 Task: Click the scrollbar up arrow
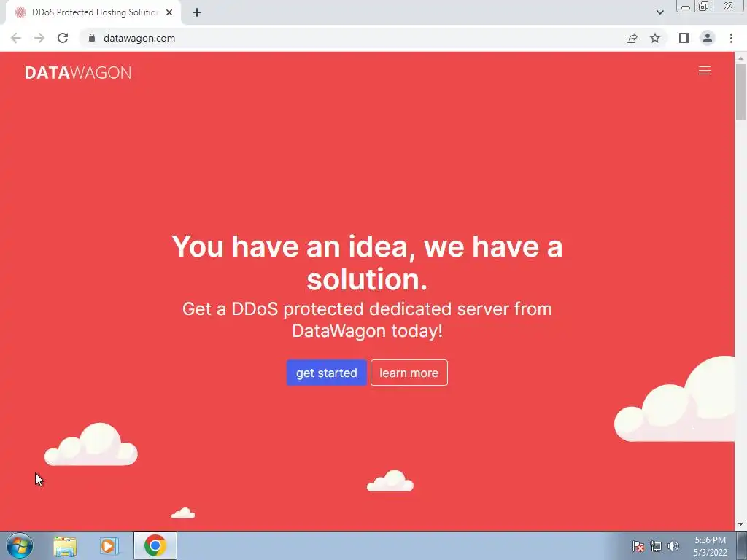[x=740, y=58]
